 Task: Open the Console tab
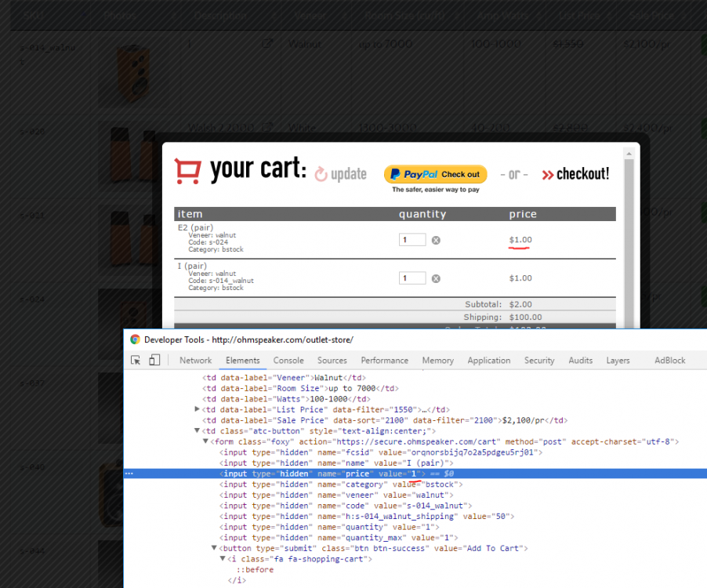288,361
